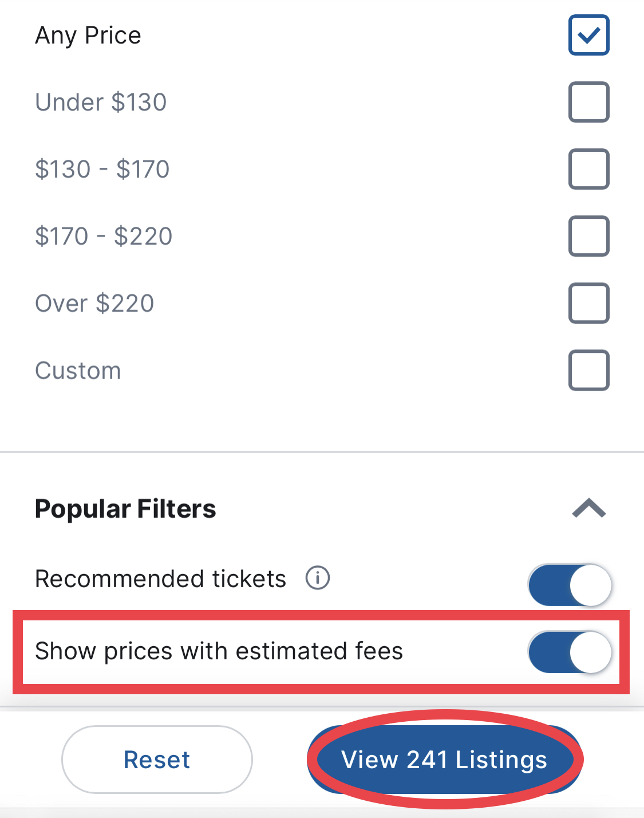Click the Recommended tickets label text
The height and width of the screenshot is (818, 644).
[160, 579]
